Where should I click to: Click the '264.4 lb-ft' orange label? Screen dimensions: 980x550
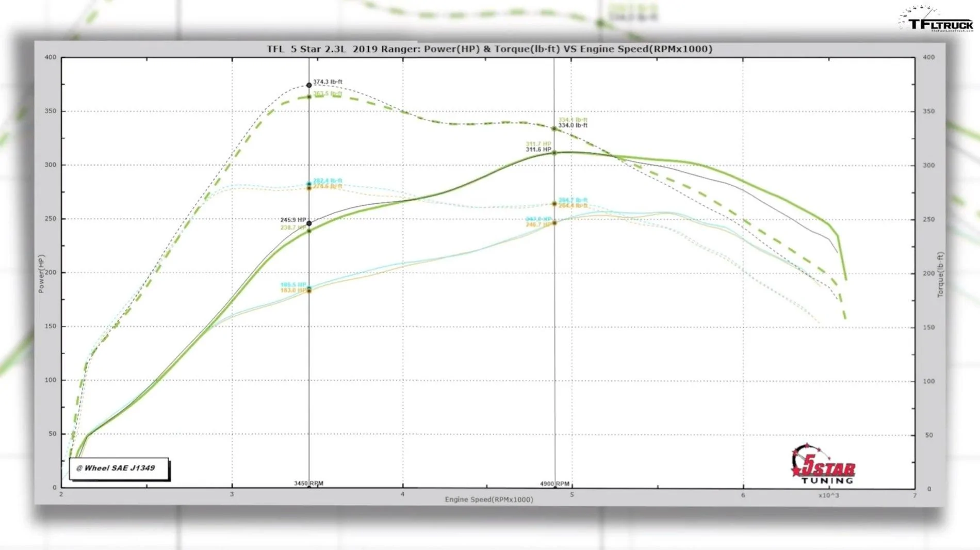point(573,205)
